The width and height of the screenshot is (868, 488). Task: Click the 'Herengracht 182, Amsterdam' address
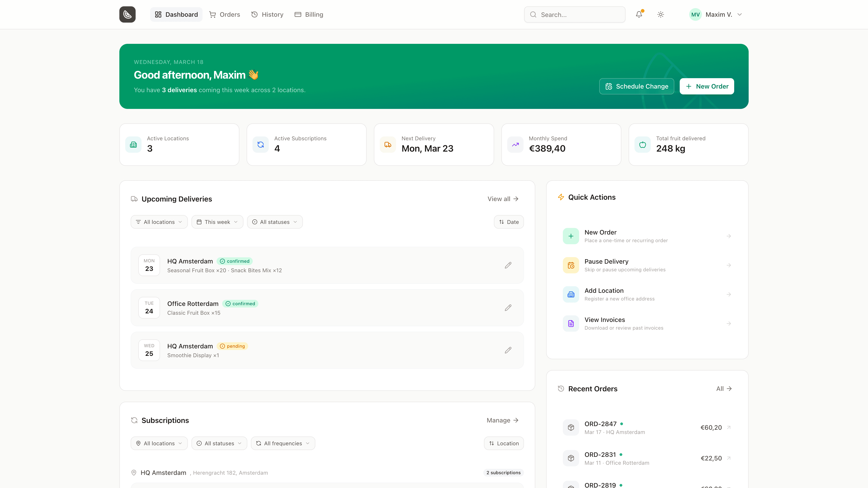pos(231,473)
